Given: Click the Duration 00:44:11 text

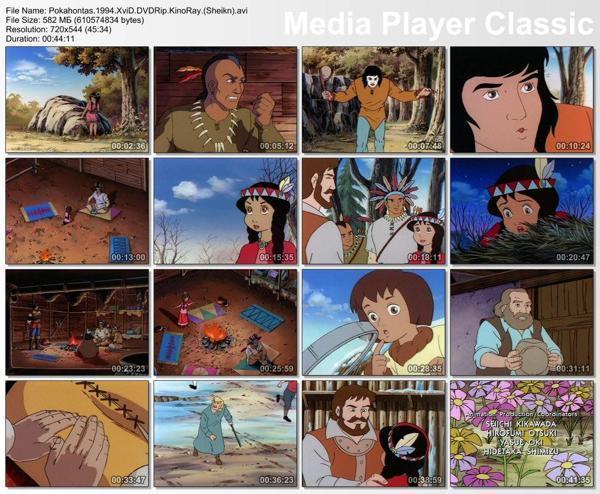Looking at the screenshot, I should (x=40, y=39).
